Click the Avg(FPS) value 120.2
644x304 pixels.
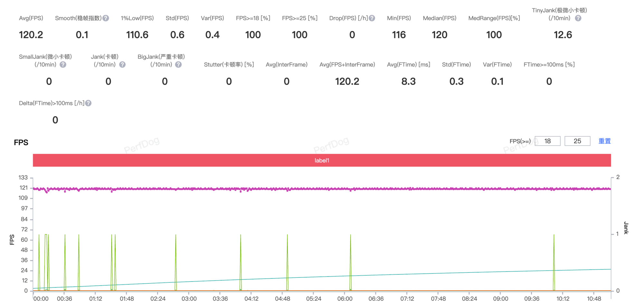31,35
